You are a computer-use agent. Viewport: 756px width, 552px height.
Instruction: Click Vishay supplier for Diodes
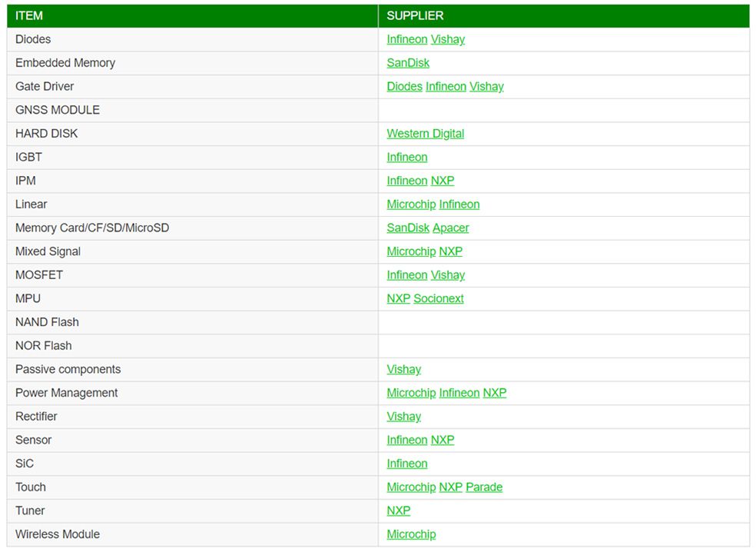447,39
